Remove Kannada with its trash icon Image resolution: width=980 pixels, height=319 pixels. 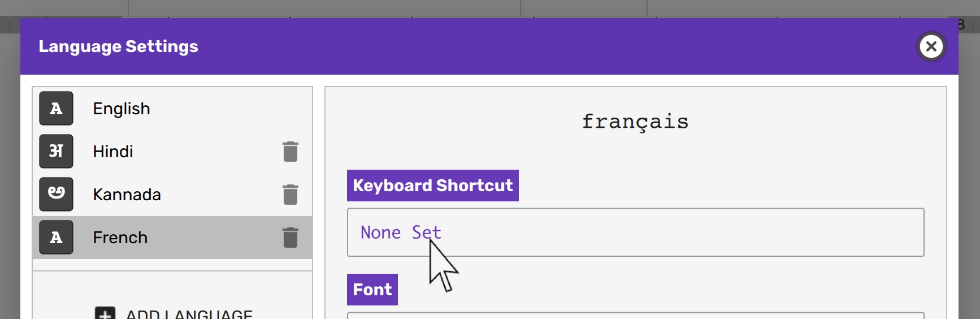point(290,195)
